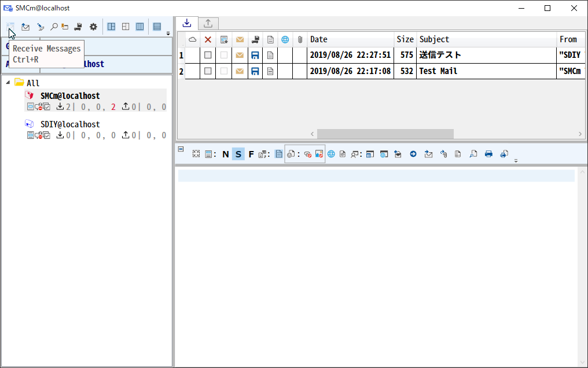Open the message with subject 送信テスト
Viewport: 588px width, 368px height.
pos(440,55)
